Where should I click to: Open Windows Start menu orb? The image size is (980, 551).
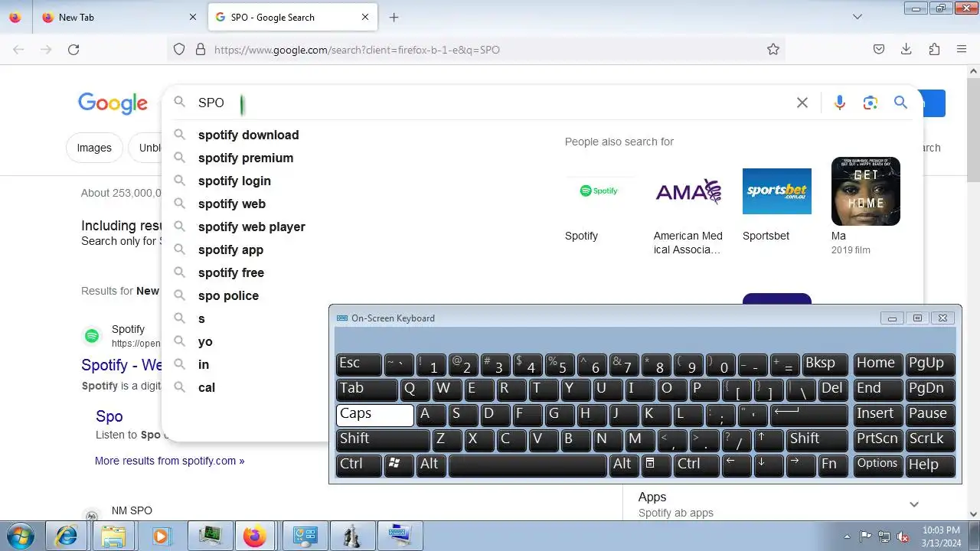(x=21, y=536)
